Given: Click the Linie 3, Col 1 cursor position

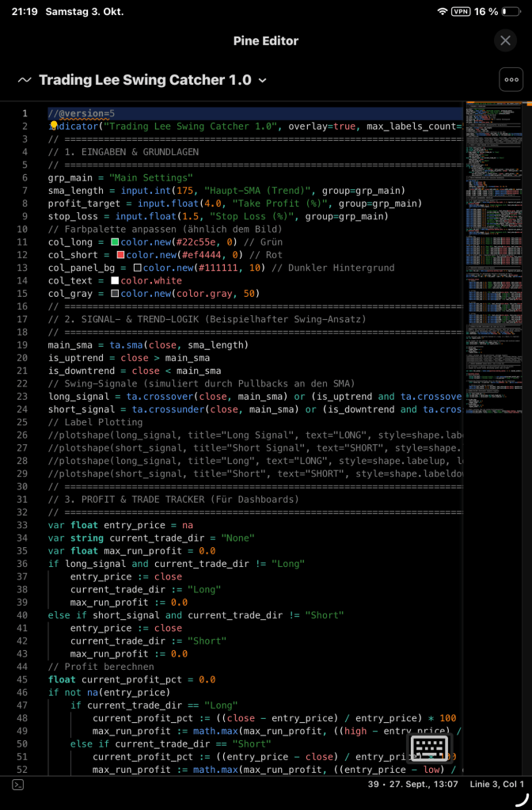Looking at the screenshot, I should (496, 784).
